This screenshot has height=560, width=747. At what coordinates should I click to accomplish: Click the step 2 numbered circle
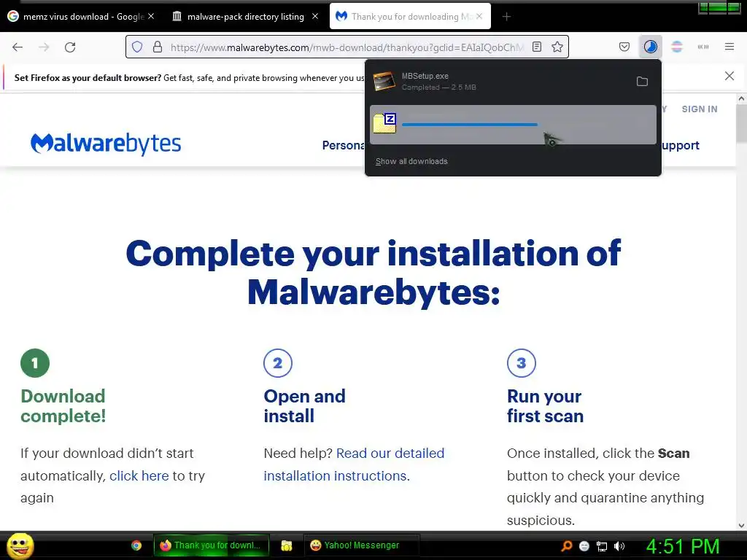coord(278,363)
